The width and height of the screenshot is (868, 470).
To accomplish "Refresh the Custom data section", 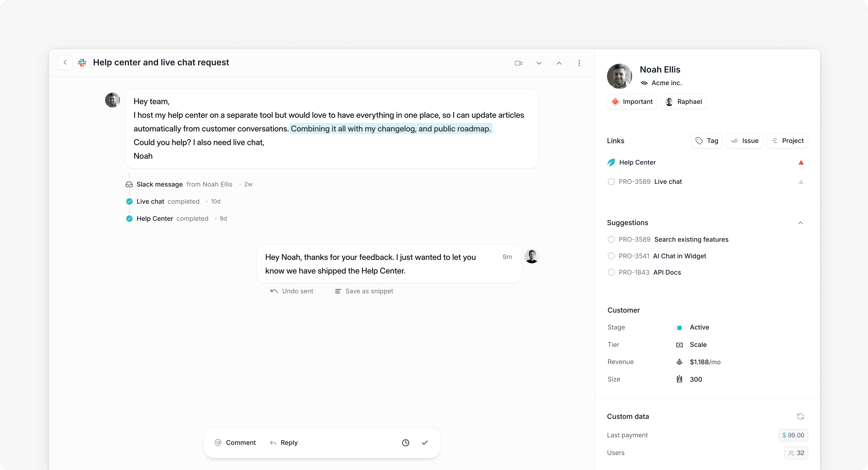I will point(800,416).
